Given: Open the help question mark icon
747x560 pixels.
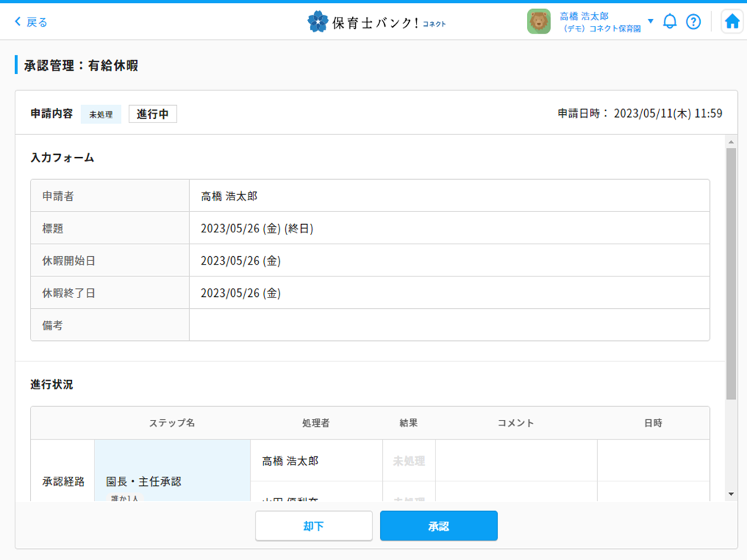Looking at the screenshot, I should point(693,22).
